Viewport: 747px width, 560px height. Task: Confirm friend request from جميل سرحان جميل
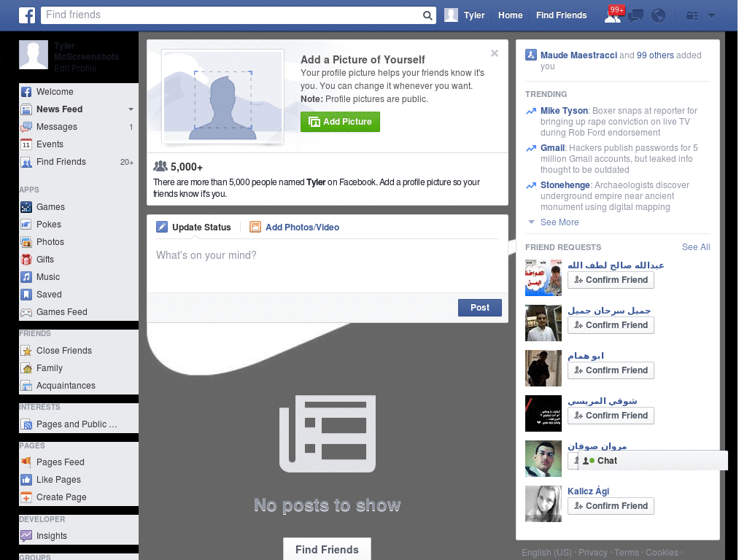pos(611,325)
